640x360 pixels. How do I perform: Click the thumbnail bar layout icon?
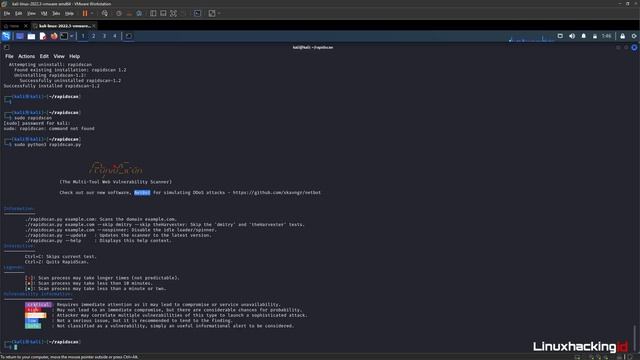click(163, 13)
